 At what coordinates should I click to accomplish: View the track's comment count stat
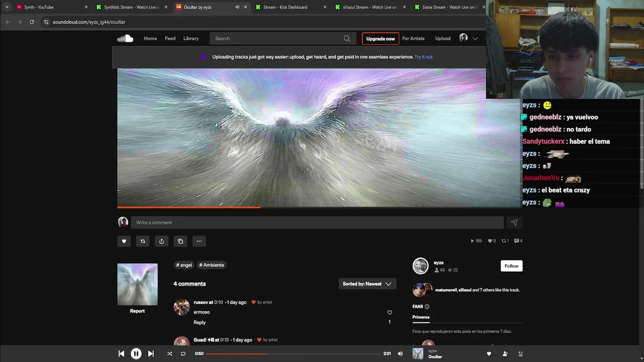click(x=518, y=241)
